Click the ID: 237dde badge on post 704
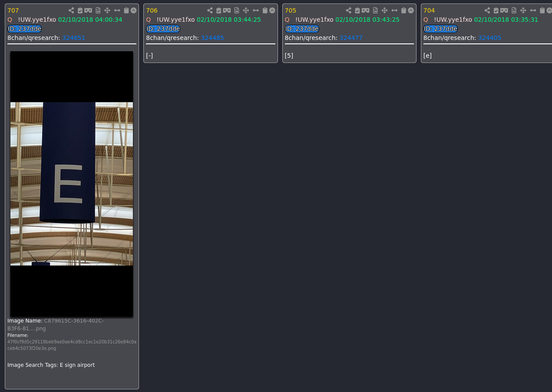This screenshot has height=392, width=552. (440, 29)
